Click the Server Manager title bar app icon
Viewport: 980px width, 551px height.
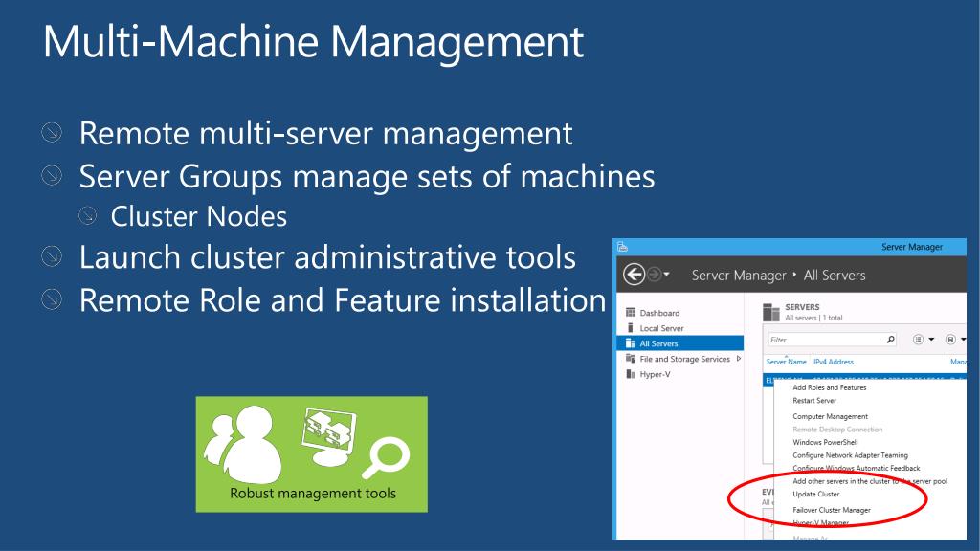pyautogui.click(x=622, y=247)
